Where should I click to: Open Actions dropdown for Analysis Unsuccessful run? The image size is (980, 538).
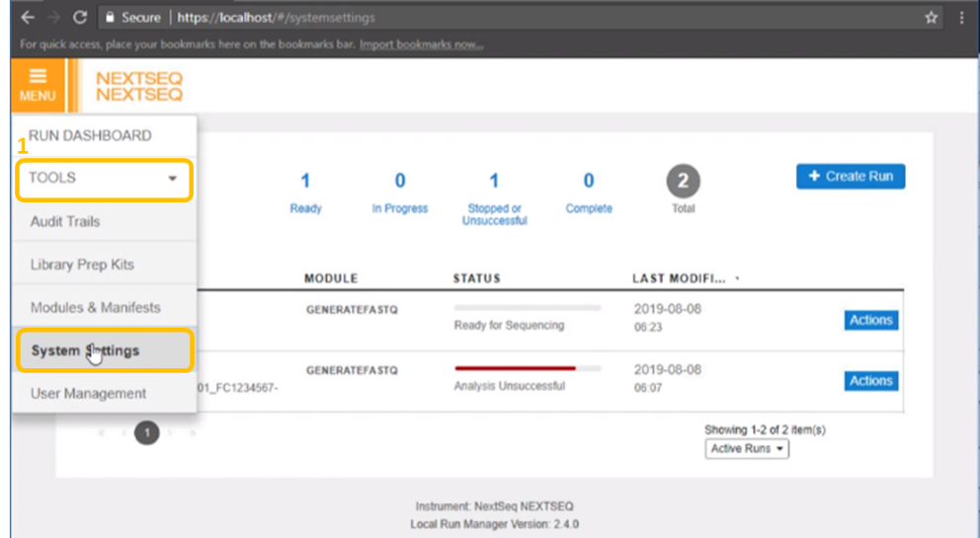pyautogui.click(x=870, y=381)
